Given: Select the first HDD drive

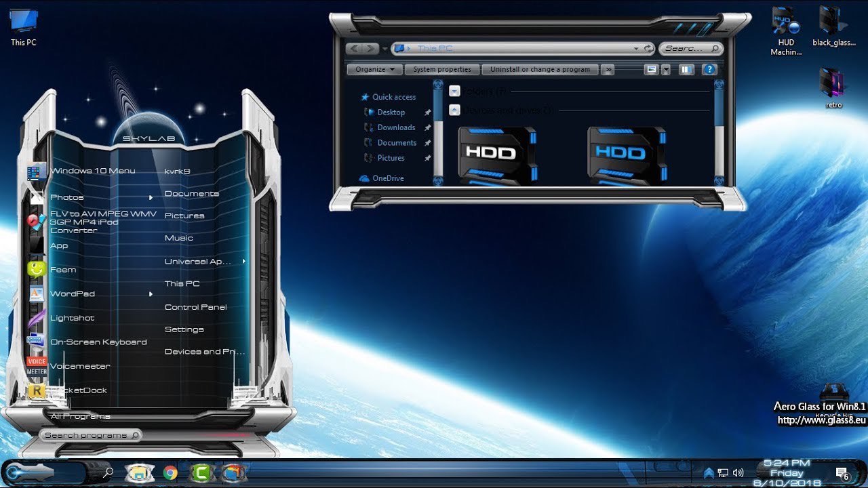Looking at the screenshot, I should (x=497, y=155).
